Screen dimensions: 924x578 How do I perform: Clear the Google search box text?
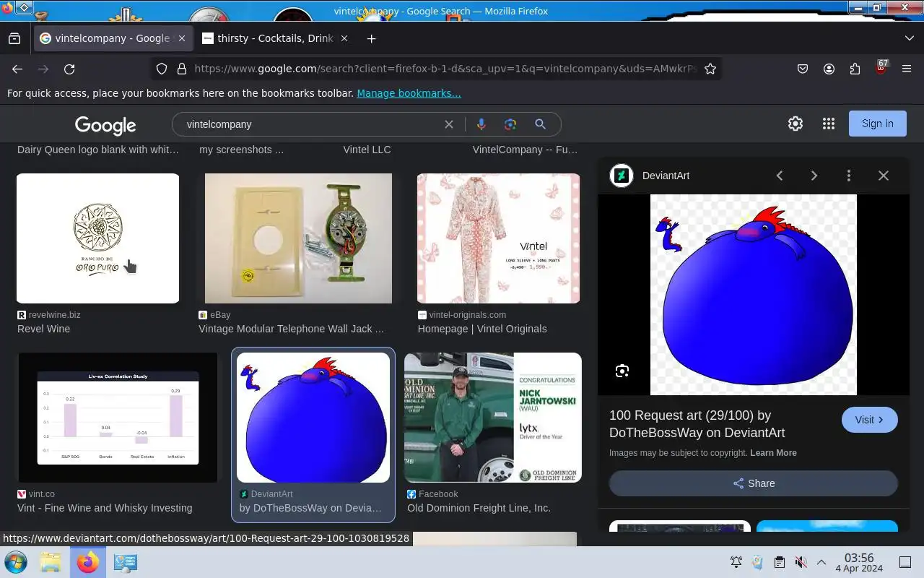[449, 124]
